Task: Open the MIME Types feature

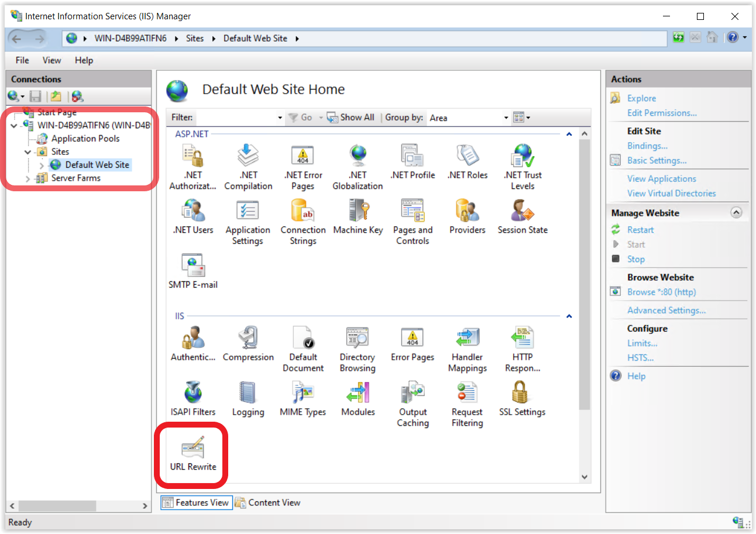Action: click(303, 399)
